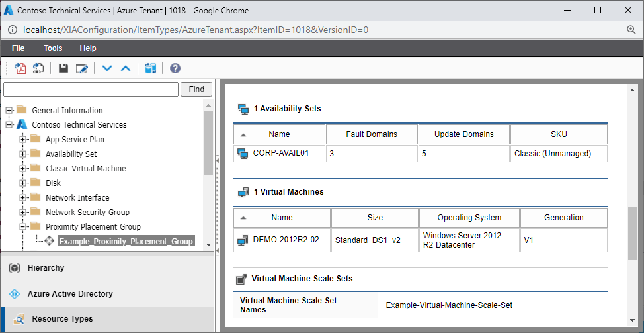Click the CORP-AVAIL01 row icon
644x333 pixels.
[243, 154]
